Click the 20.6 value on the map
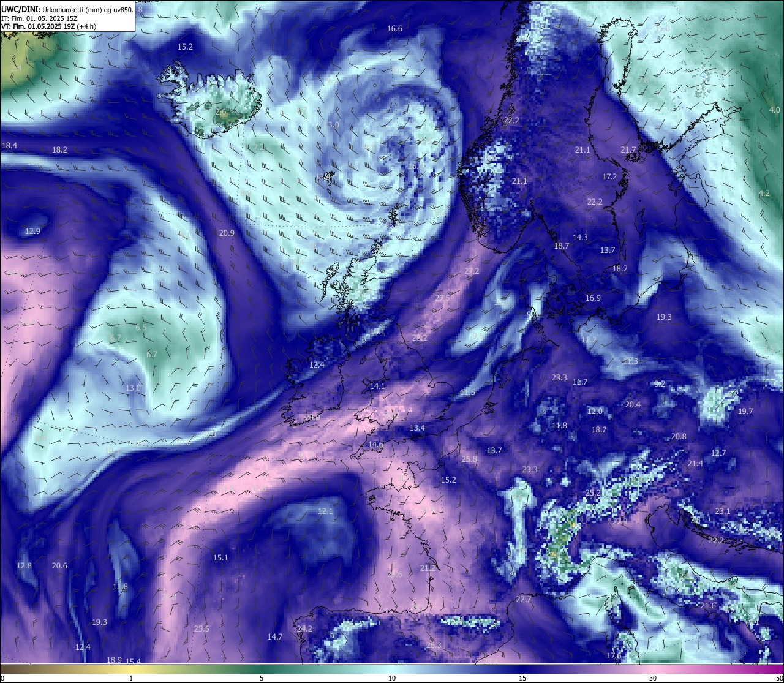784x683 pixels. click(59, 566)
